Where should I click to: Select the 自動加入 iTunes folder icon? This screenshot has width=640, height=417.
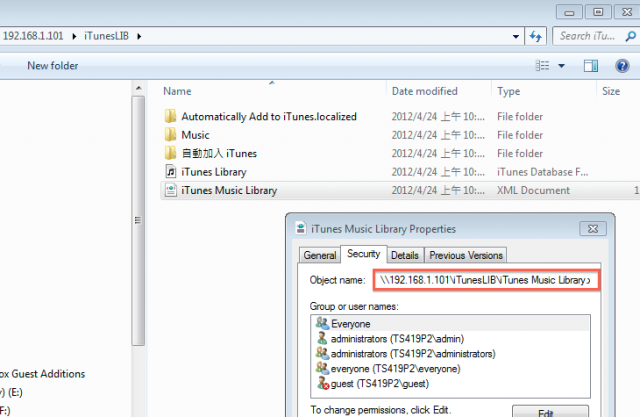(x=170, y=153)
